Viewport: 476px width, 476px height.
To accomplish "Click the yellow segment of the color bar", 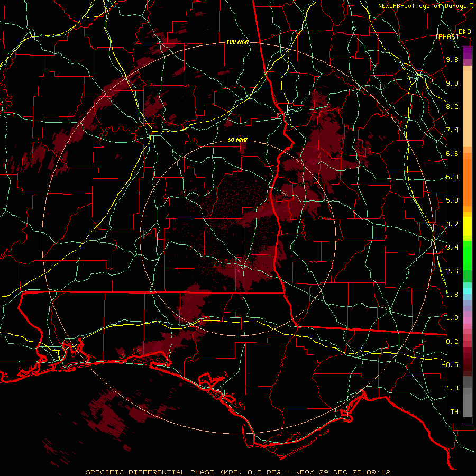I will coord(467,226).
